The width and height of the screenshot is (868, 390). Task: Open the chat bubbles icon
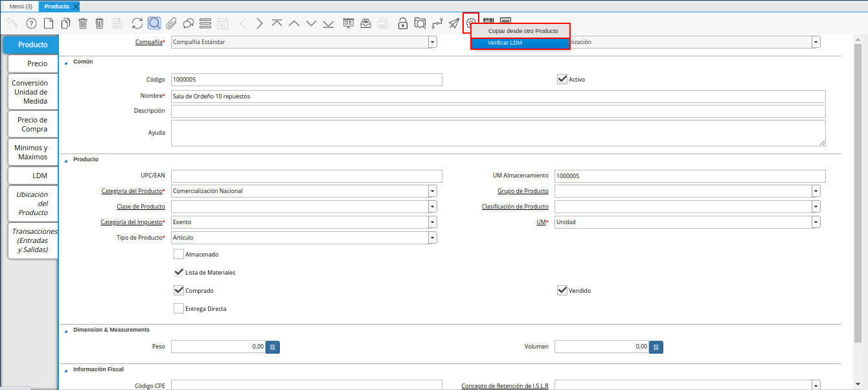click(188, 23)
